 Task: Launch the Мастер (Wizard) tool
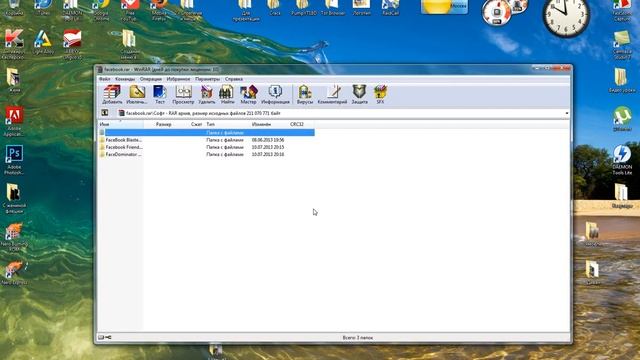tap(248, 95)
